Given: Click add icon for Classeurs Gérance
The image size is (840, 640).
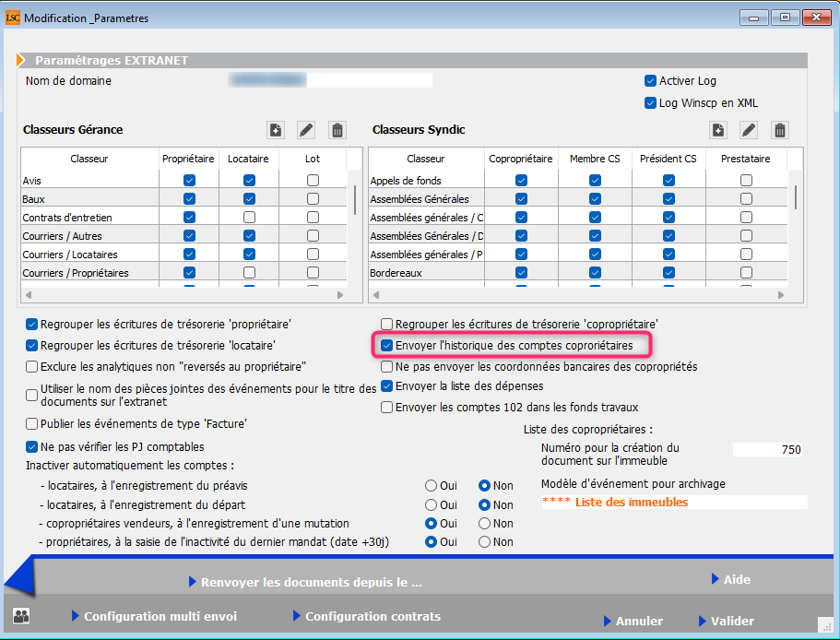Looking at the screenshot, I should click(x=276, y=130).
